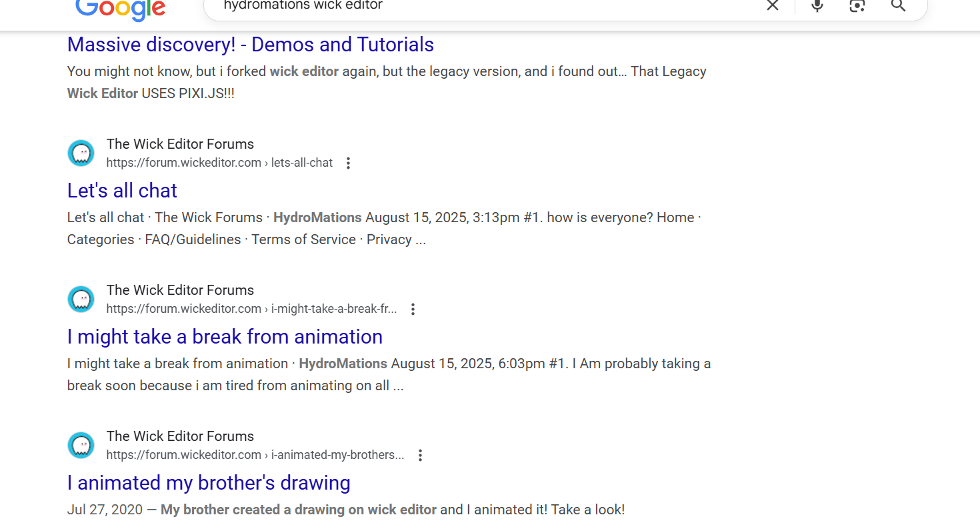Click the favicon beside Let's all chat result
This screenshot has width=980, height=529.
(x=81, y=153)
